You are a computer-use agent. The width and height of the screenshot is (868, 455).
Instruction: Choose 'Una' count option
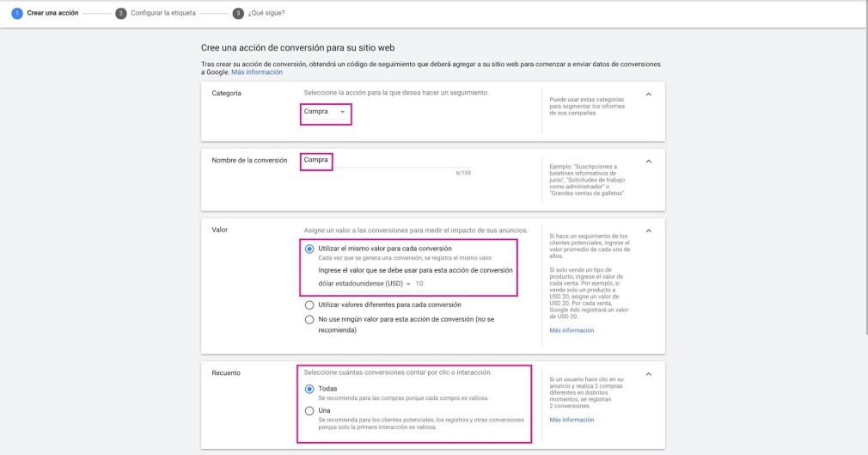(309, 410)
